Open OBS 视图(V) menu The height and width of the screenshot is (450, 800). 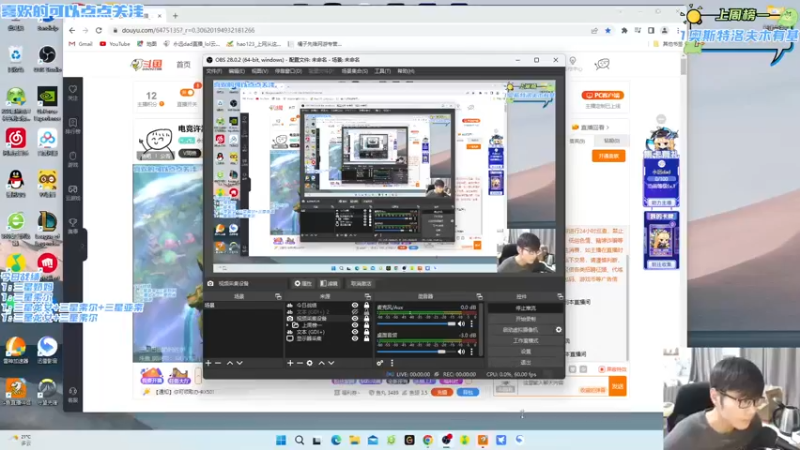(259, 71)
